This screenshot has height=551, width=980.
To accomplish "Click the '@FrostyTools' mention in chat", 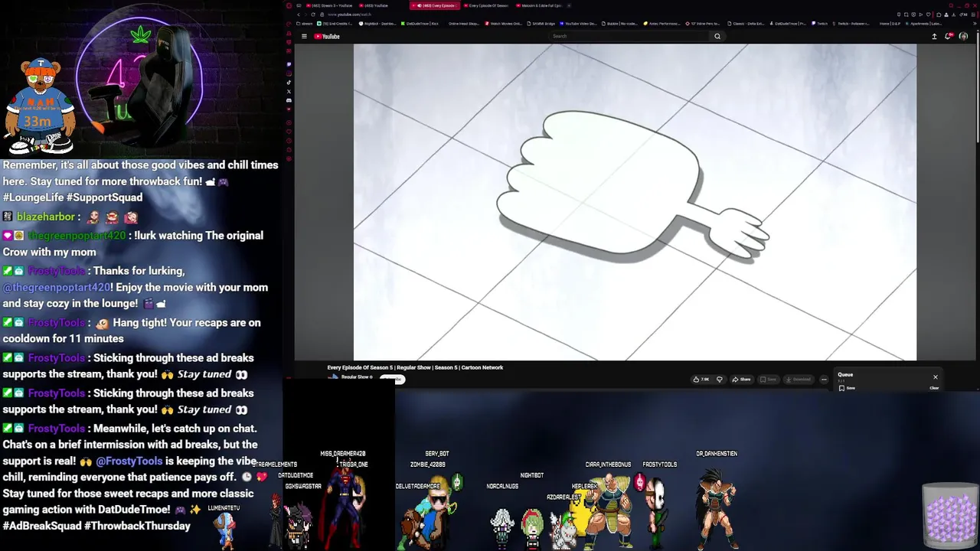I will [x=129, y=461].
